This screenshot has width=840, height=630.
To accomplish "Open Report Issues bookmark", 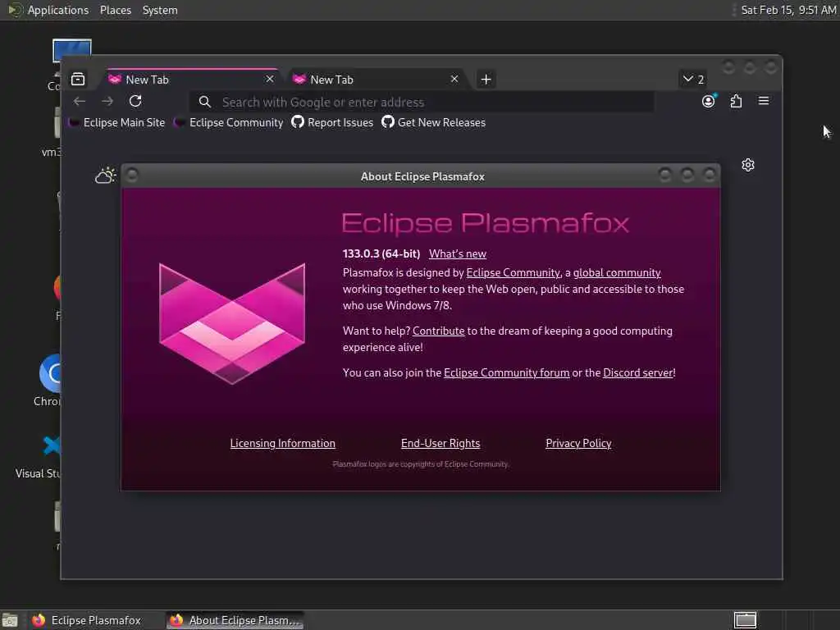I will (332, 123).
